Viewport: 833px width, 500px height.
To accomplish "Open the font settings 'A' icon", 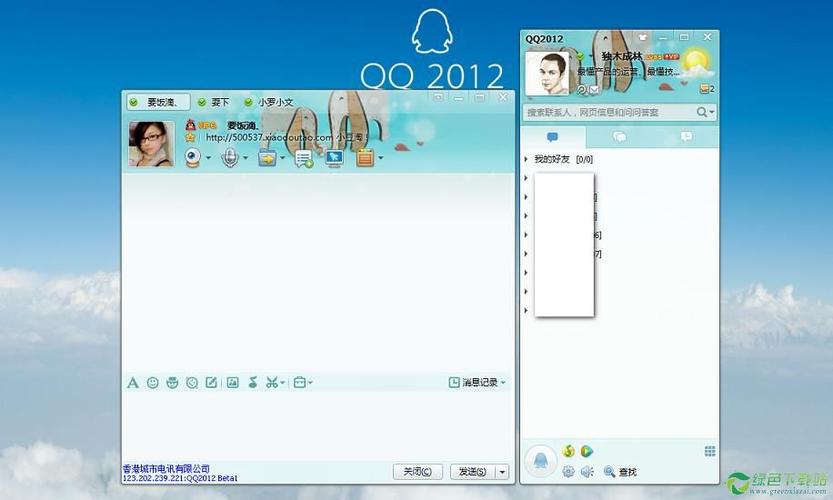I will [133, 383].
